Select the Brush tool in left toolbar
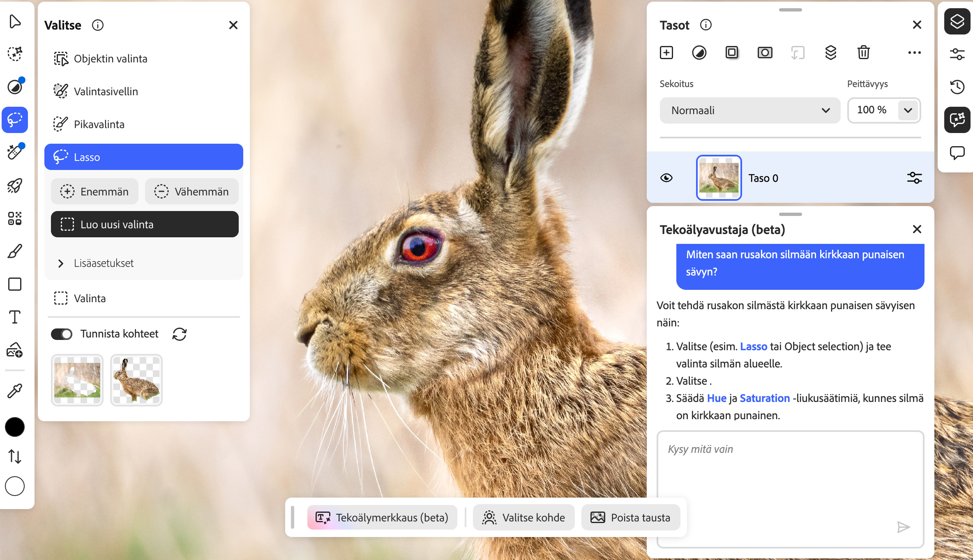973x560 pixels. (15, 251)
